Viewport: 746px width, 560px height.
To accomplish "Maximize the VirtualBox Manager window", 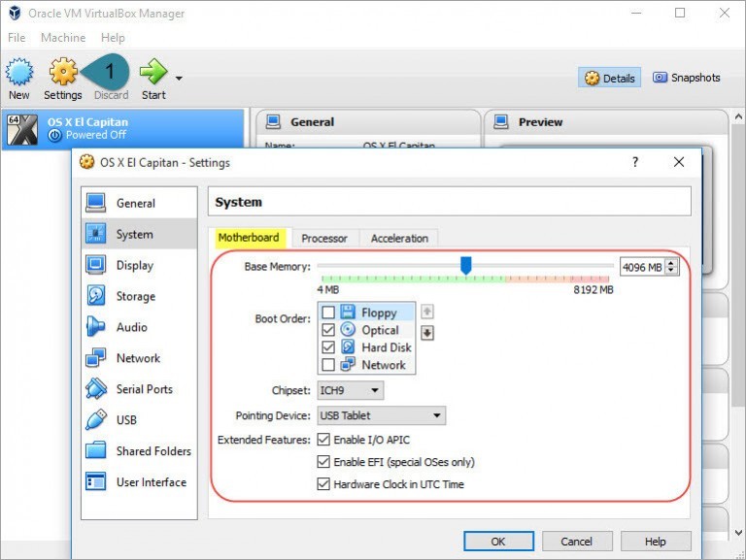I will point(680,13).
